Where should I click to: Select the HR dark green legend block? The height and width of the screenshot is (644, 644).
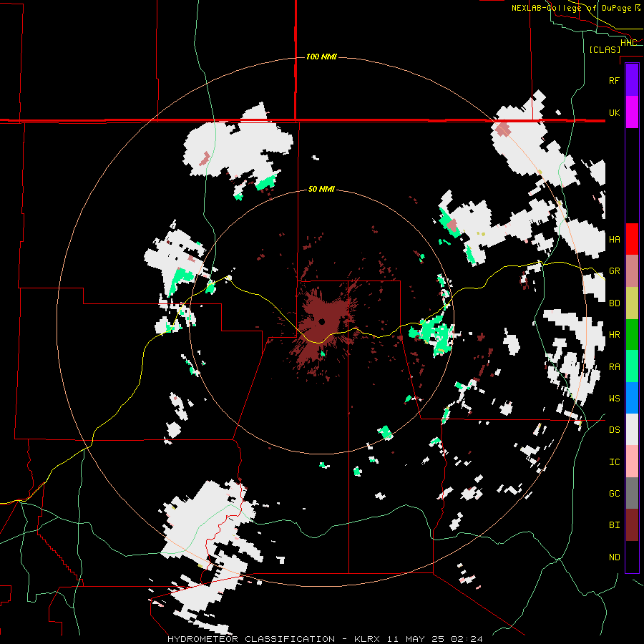point(632,335)
